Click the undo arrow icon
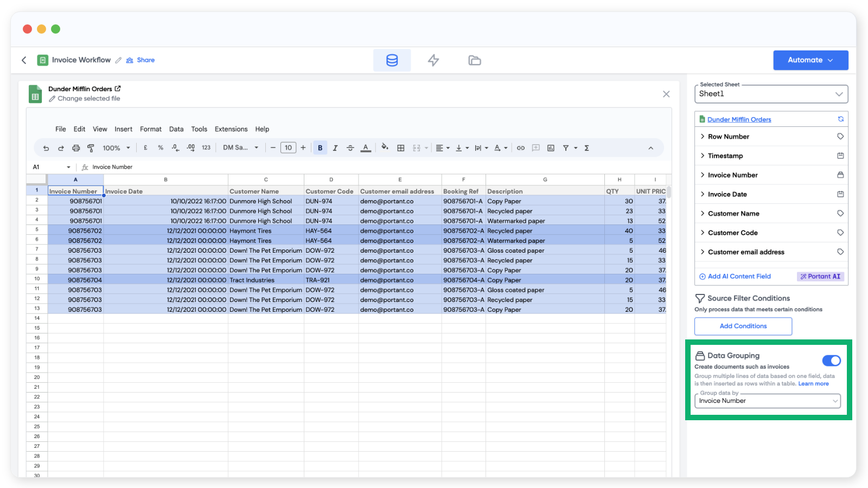Viewport: 868px width, 488px height. (x=46, y=148)
